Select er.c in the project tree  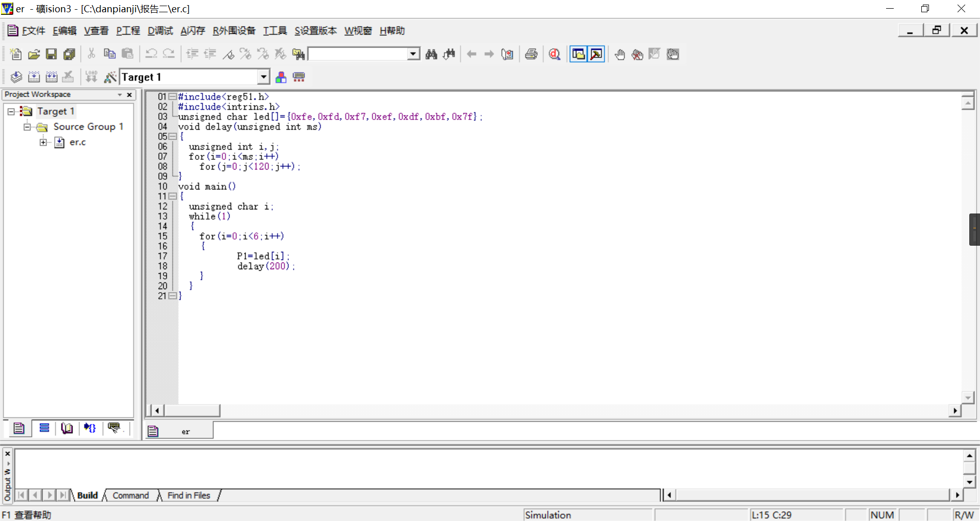click(x=78, y=143)
